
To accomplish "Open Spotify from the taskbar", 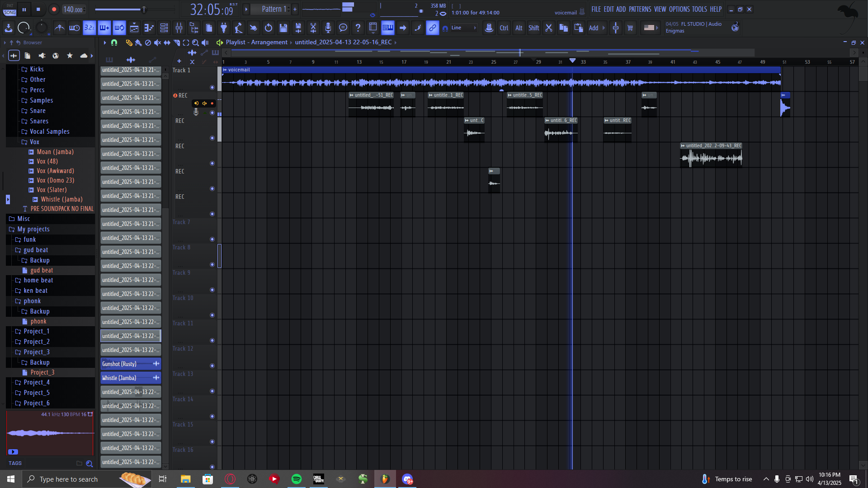I will click(297, 479).
